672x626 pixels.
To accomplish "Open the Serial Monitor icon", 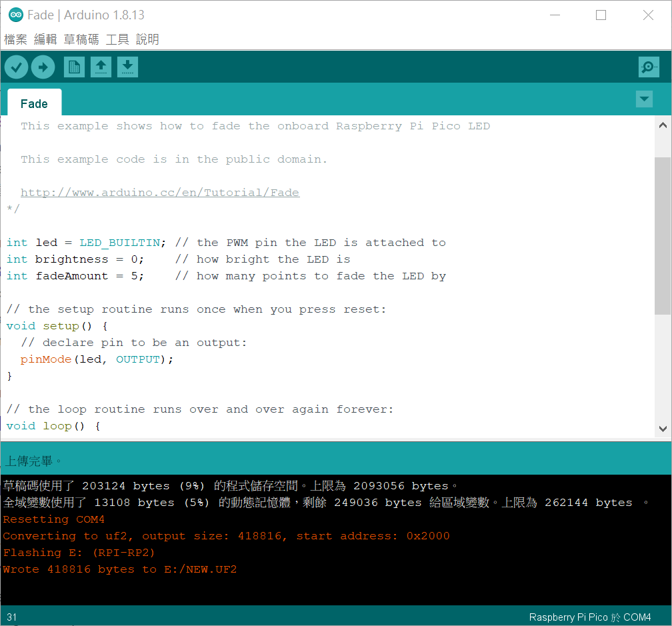I will (x=648, y=67).
